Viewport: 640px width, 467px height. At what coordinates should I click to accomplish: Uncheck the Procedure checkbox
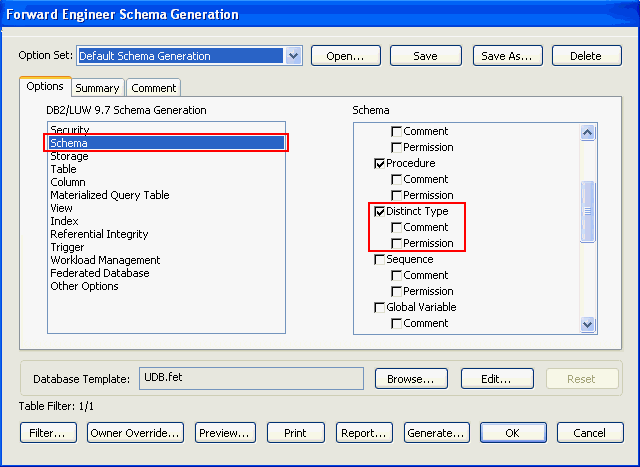[x=380, y=164]
